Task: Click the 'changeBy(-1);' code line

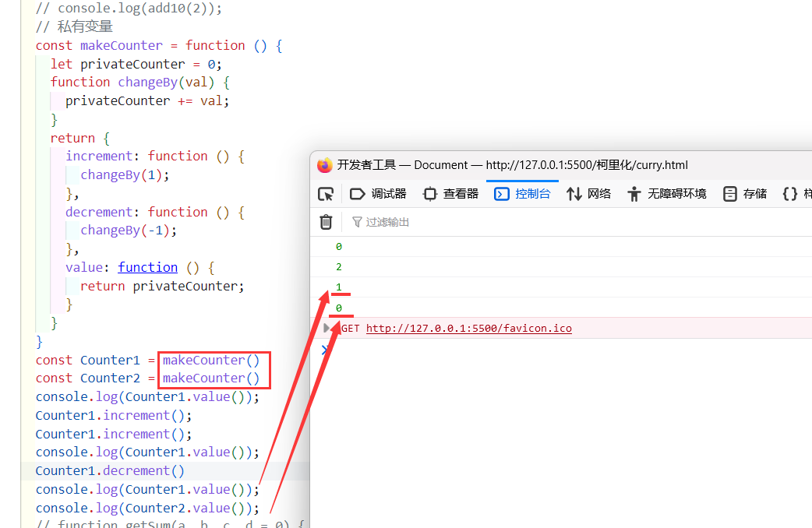Action: point(129,231)
